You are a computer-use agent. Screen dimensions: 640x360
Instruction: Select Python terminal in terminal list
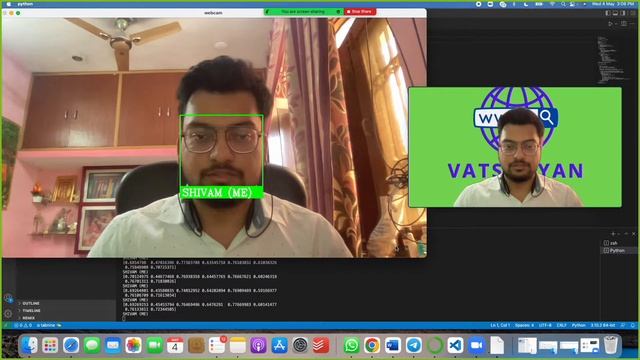(620, 250)
